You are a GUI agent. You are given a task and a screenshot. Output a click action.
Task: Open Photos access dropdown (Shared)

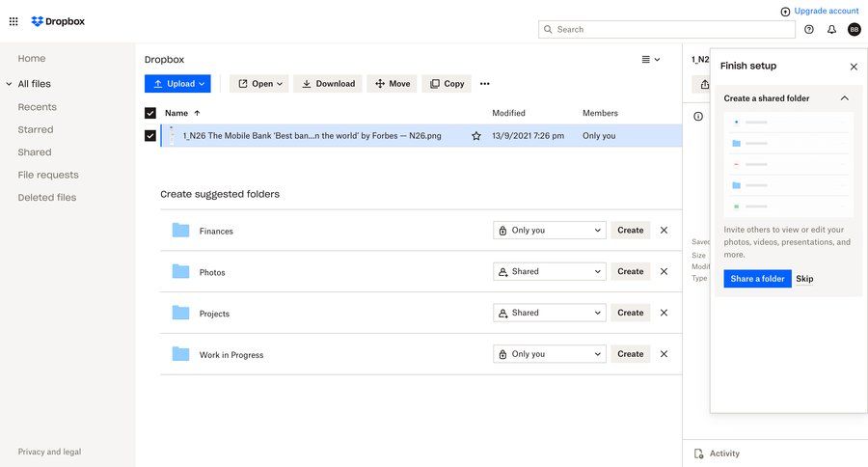click(x=549, y=271)
